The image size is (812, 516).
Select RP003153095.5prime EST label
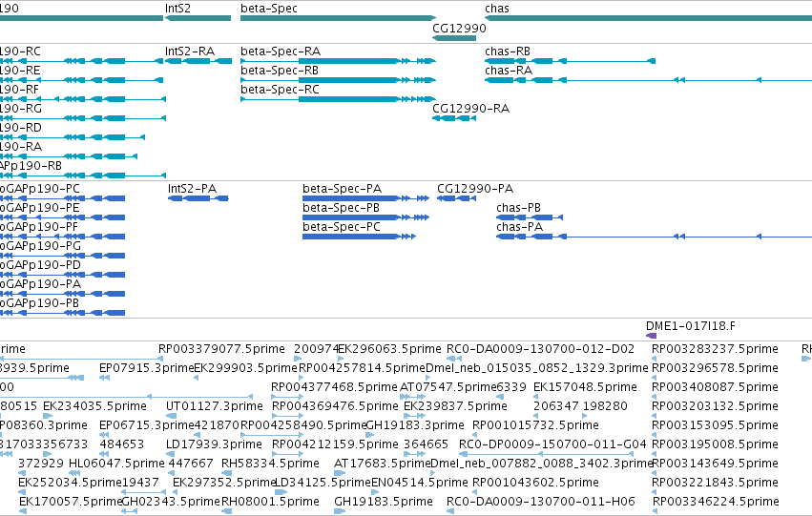(715, 425)
